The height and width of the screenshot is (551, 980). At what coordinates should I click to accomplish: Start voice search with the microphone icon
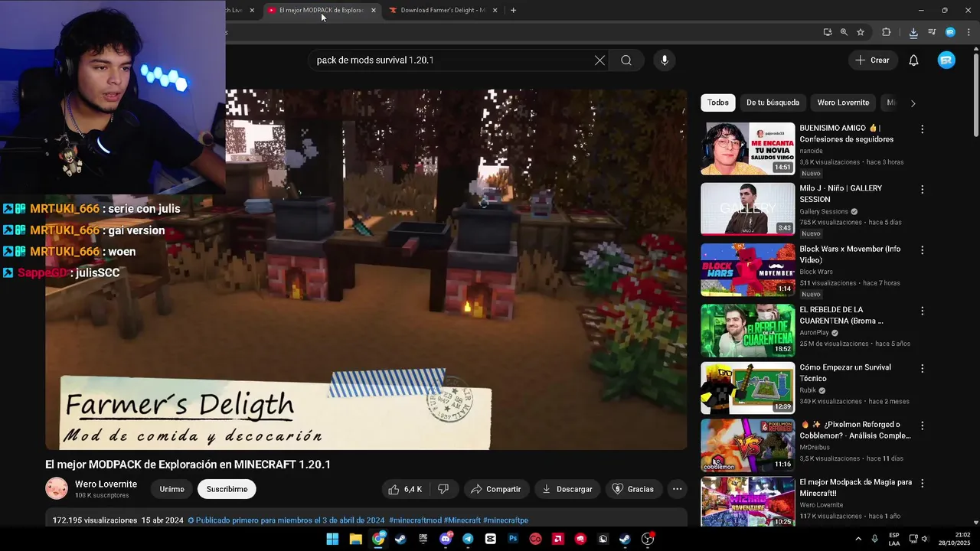[665, 60]
